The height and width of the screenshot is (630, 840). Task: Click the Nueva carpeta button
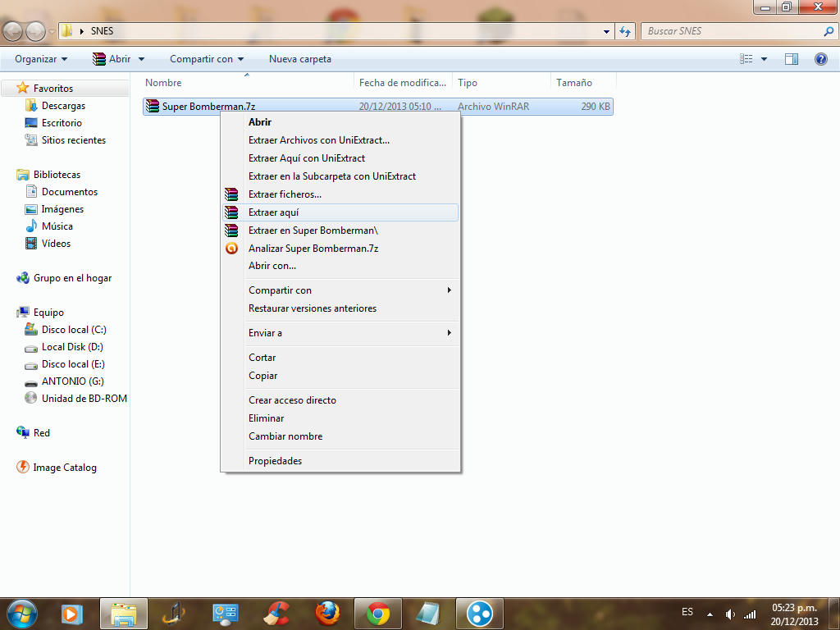pos(300,59)
